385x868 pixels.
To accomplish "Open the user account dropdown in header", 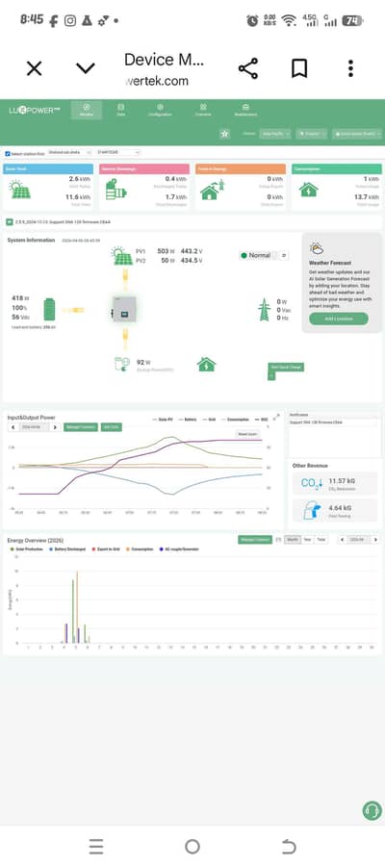I will 357,134.
